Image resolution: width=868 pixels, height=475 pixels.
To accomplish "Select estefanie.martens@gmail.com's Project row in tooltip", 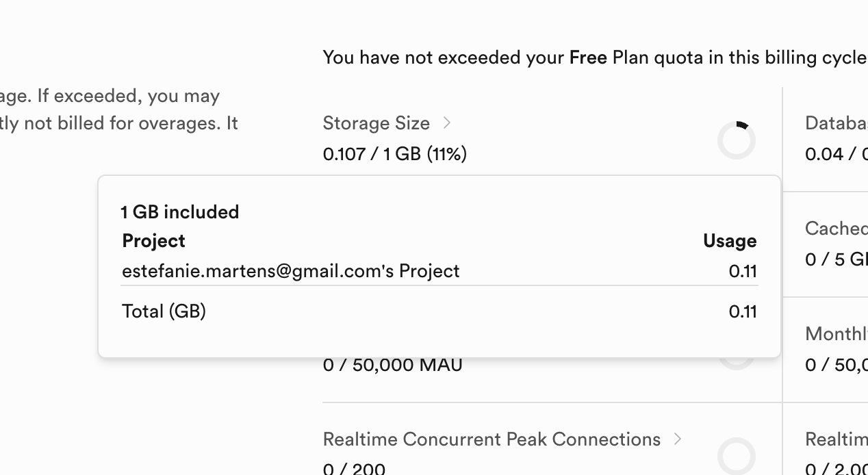I will click(290, 271).
